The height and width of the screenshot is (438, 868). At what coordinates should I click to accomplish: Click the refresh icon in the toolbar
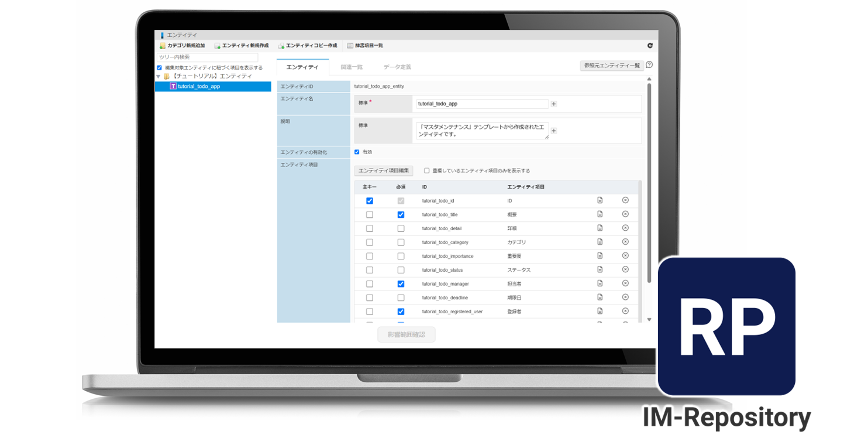pos(650,46)
